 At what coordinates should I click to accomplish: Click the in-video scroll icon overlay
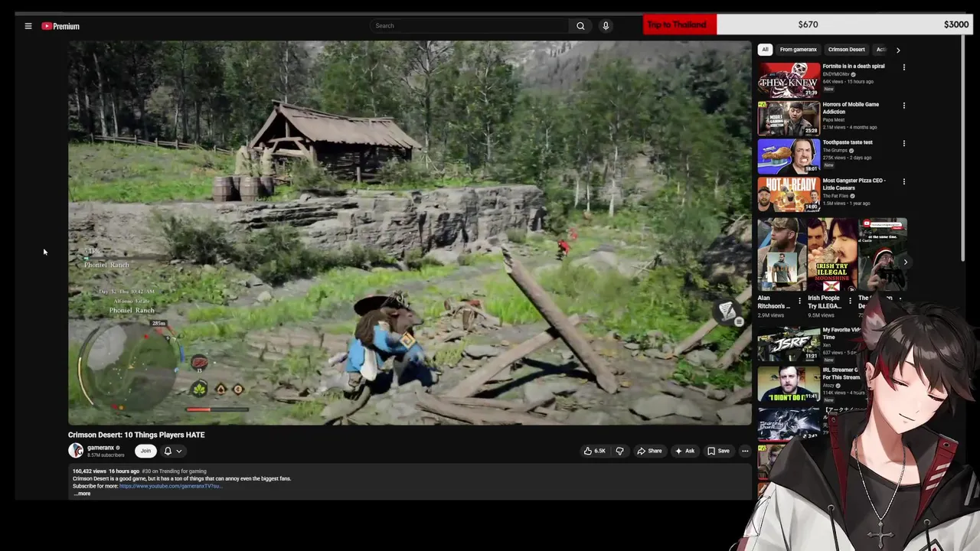tap(727, 311)
